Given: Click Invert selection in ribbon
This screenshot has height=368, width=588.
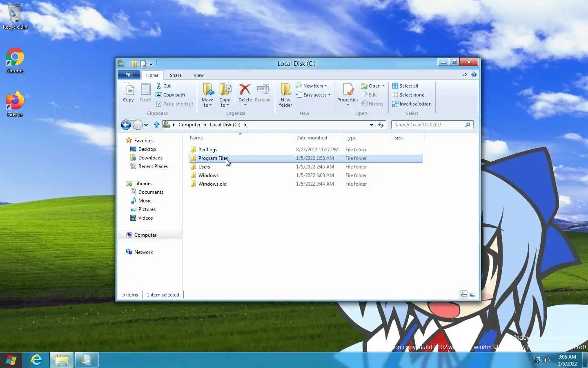Looking at the screenshot, I should pyautogui.click(x=412, y=104).
